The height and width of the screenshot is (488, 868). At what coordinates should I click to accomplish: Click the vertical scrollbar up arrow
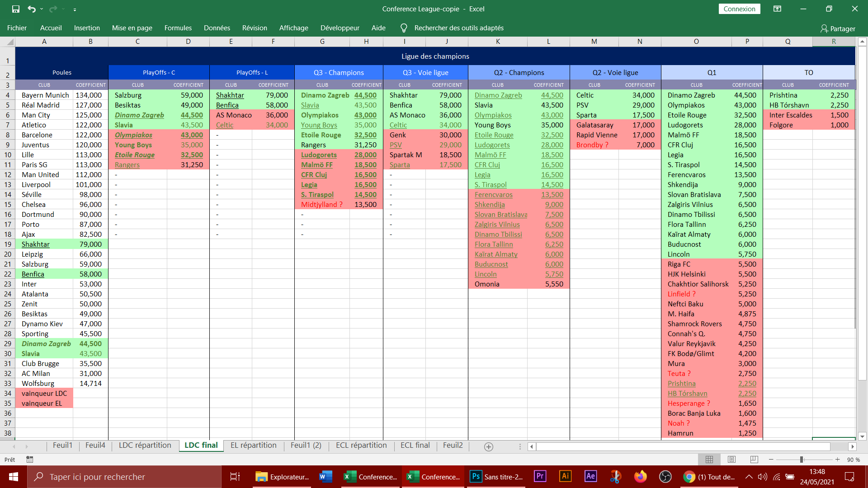click(x=862, y=42)
